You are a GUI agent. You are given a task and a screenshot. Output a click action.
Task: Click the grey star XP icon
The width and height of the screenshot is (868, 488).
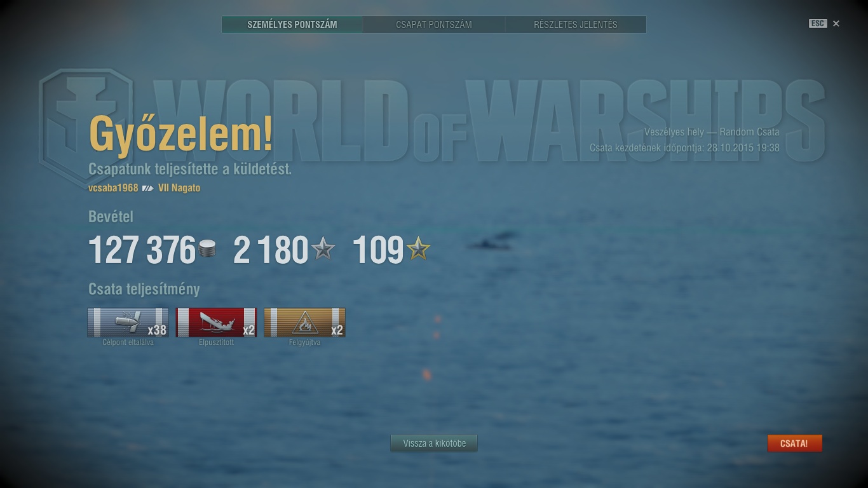point(323,248)
